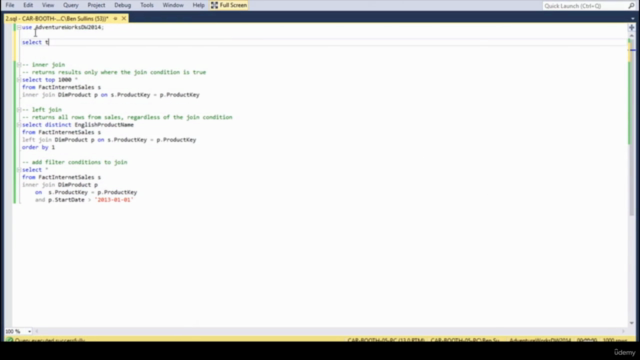640x360 pixels.
Task: Open the document tab list dropdown arrow
Action: [632, 19]
